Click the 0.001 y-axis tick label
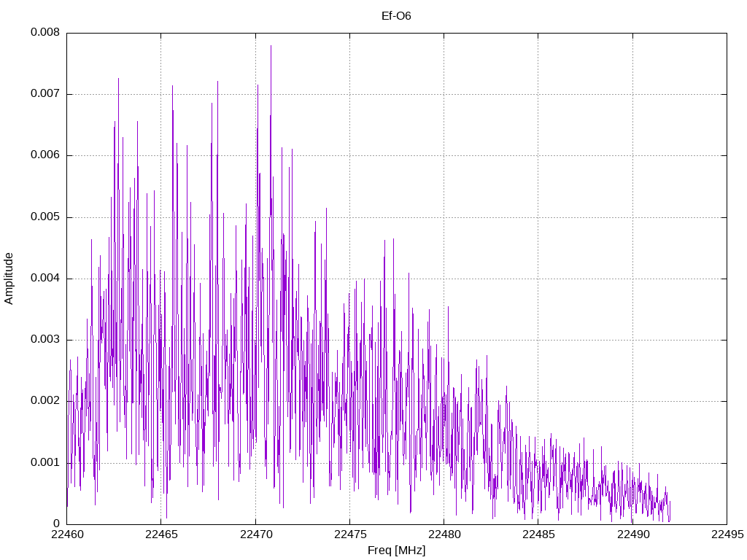The image size is (747, 560). [45, 462]
